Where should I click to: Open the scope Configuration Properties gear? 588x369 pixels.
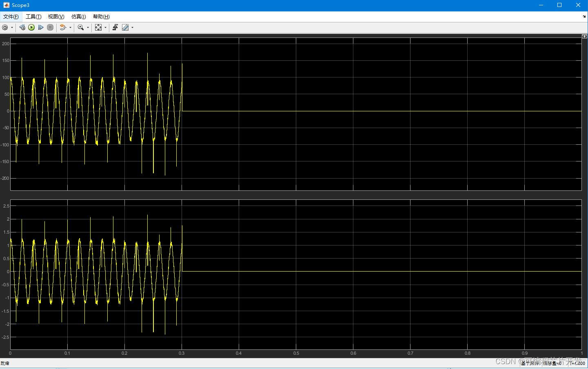click(5, 27)
